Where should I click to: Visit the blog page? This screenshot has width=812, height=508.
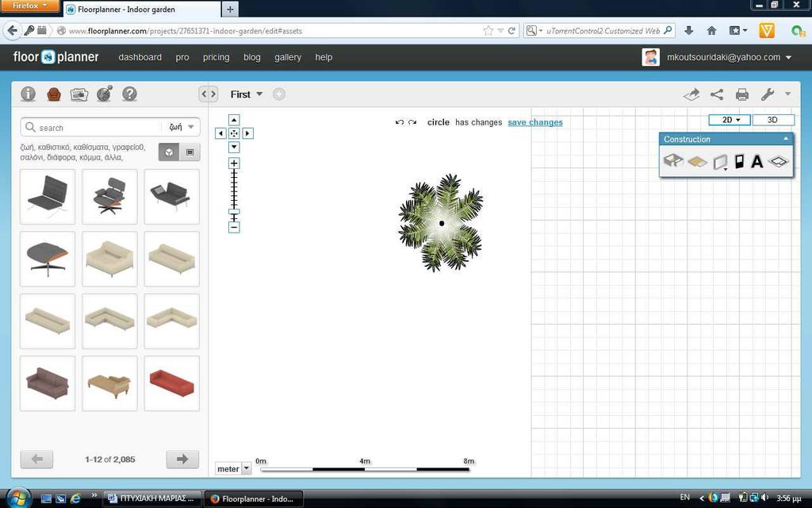(251, 57)
